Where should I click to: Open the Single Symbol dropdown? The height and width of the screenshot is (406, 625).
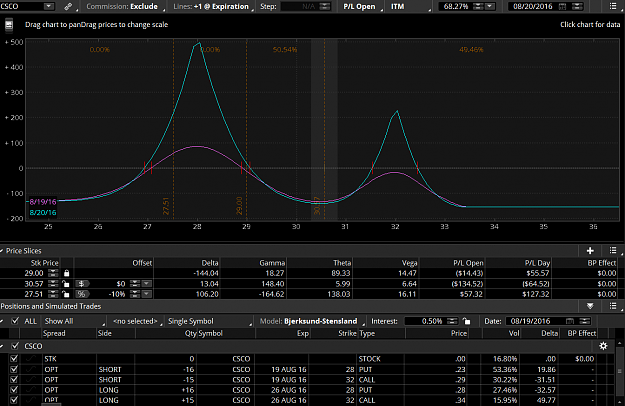[210, 321]
